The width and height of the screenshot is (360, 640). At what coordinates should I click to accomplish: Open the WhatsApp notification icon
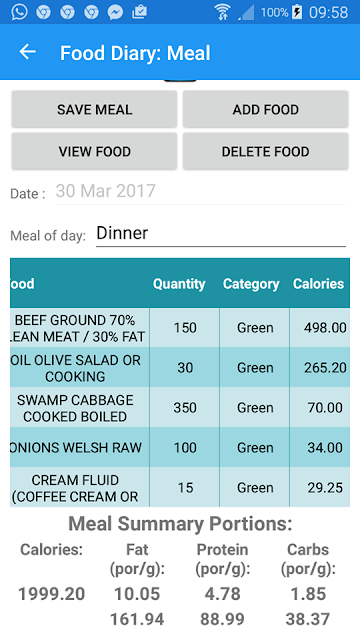[x=20, y=12]
